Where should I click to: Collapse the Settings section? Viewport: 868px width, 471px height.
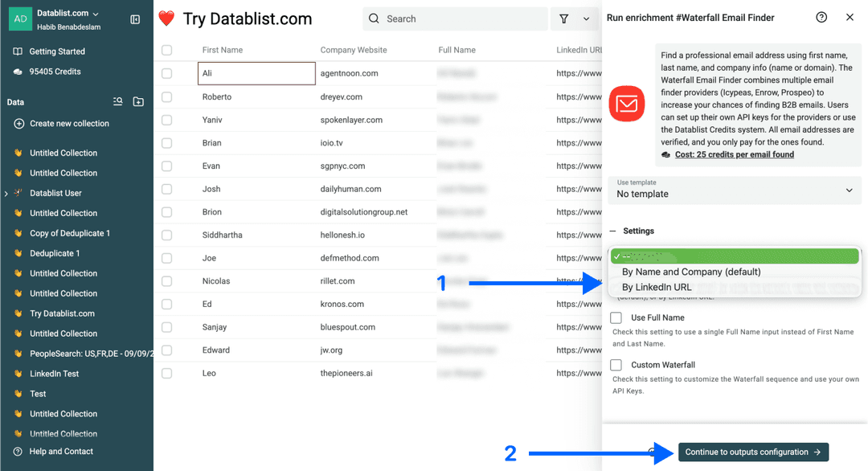coord(614,231)
